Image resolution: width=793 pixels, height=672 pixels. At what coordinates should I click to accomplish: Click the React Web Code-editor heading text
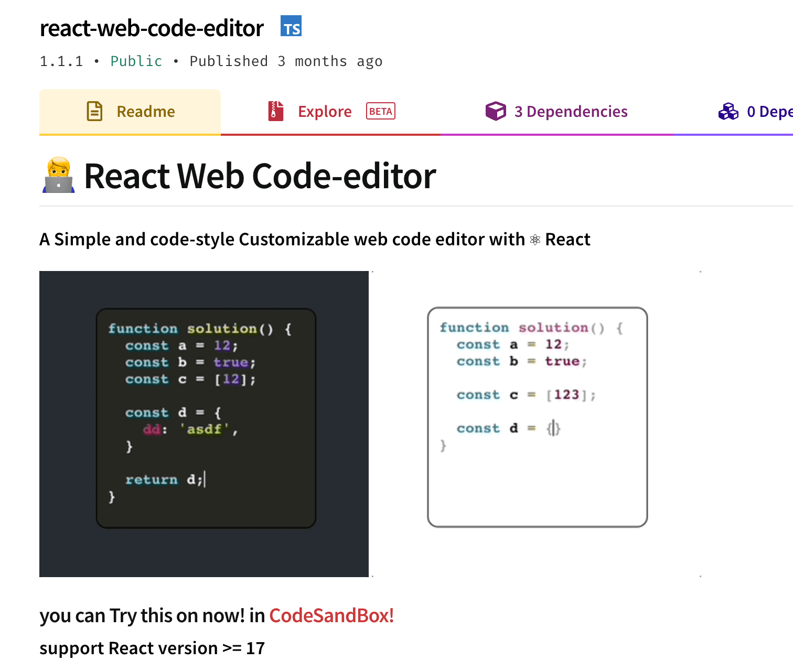(x=260, y=176)
